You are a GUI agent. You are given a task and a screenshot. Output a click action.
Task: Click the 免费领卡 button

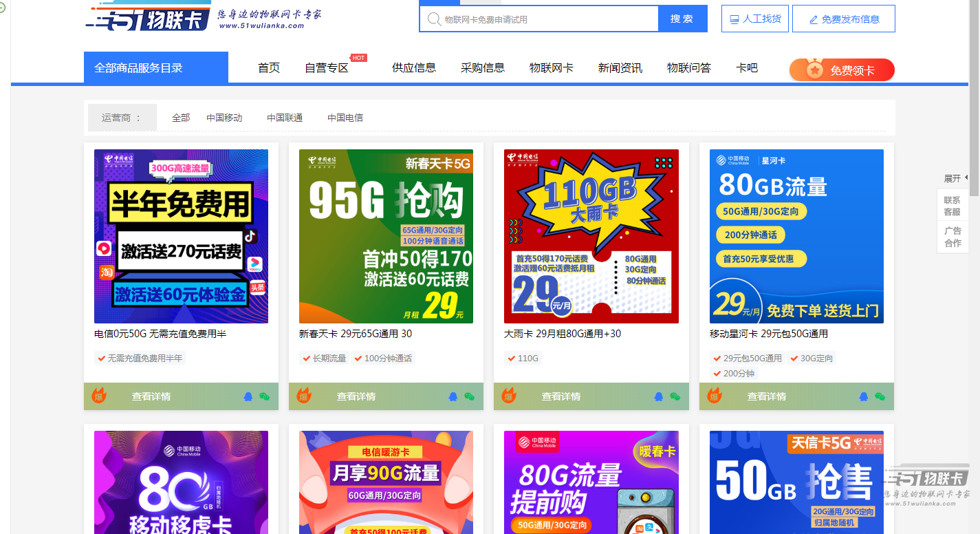click(x=842, y=70)
